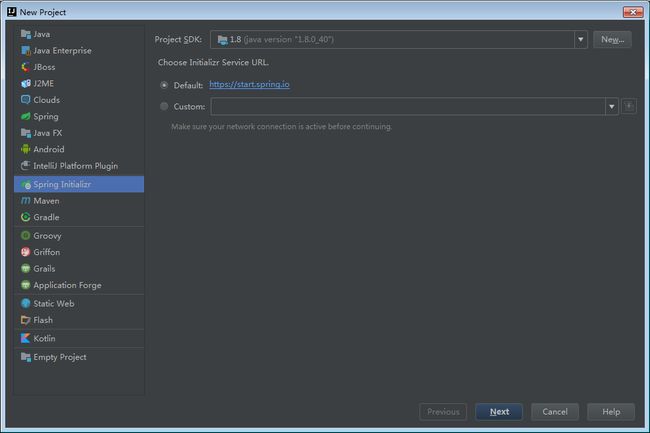
Task: Select the Application Forge label
Action: 68,285
